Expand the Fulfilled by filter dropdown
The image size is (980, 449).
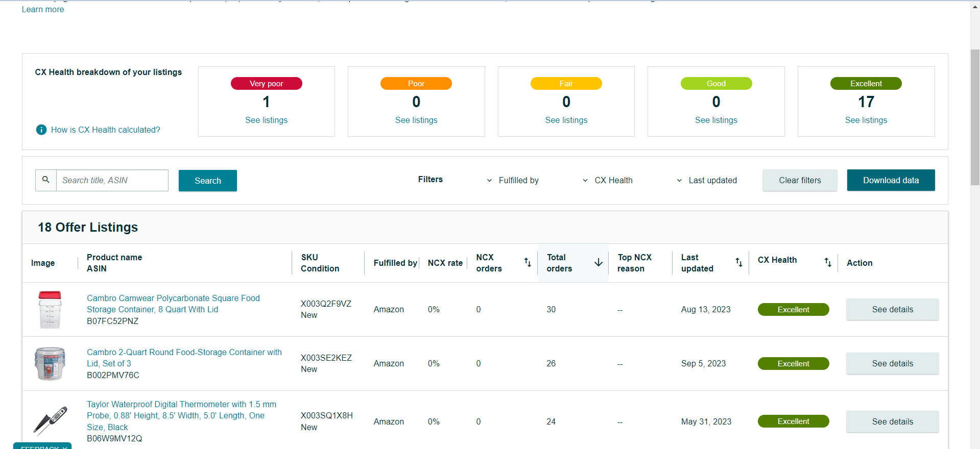[x=513, y=180]
